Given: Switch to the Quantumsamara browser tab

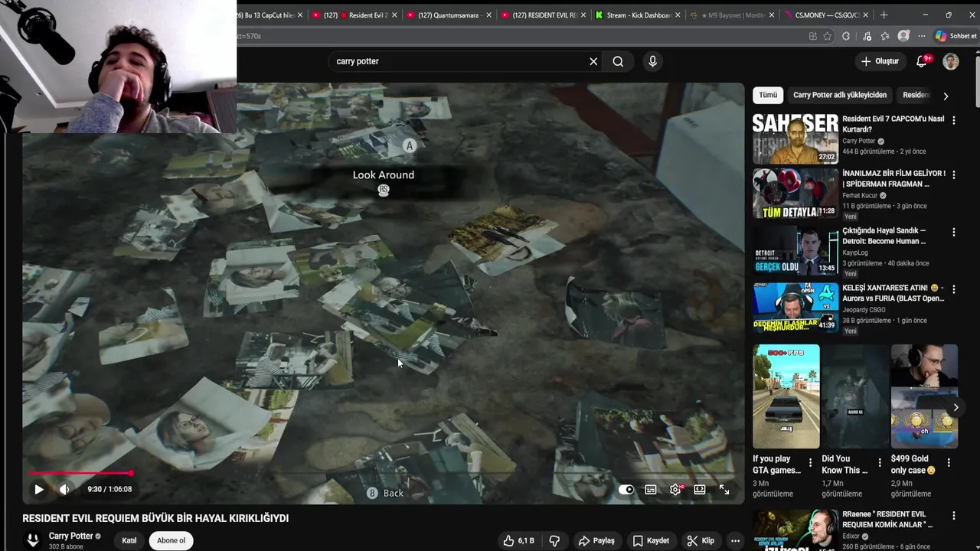Looking at the screenshot, I should [447, 15].
